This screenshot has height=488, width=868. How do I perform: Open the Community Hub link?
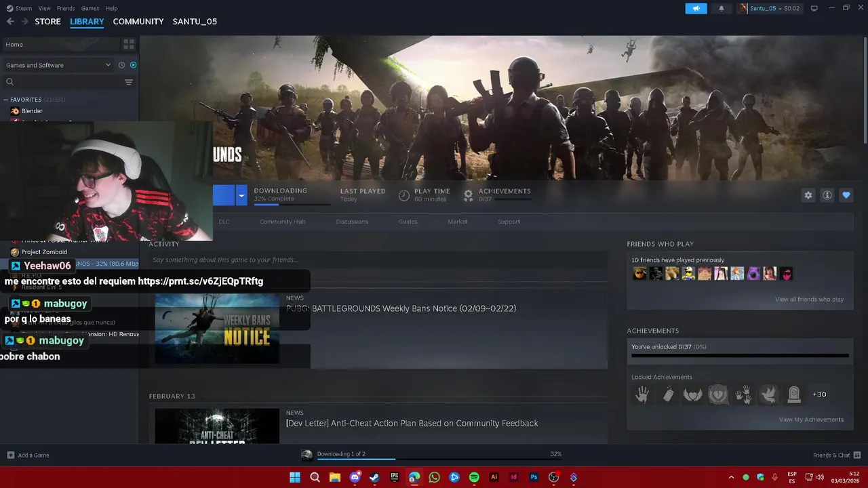click(x=282, y=222)
